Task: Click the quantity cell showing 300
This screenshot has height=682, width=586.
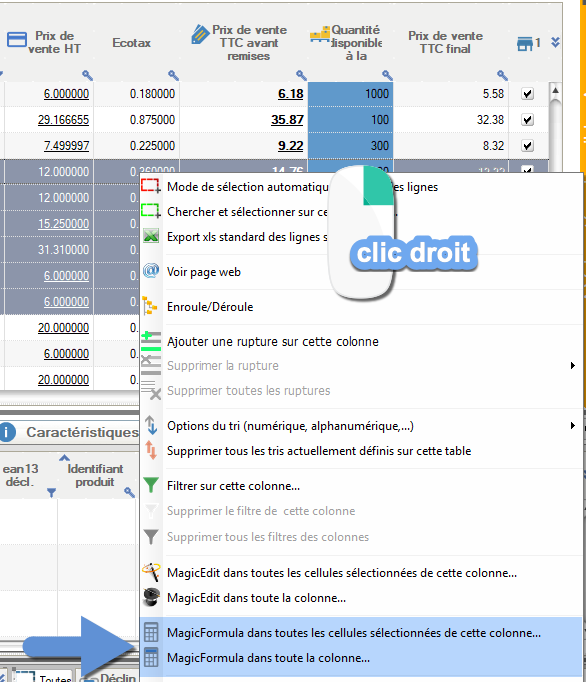Action: 351,146
